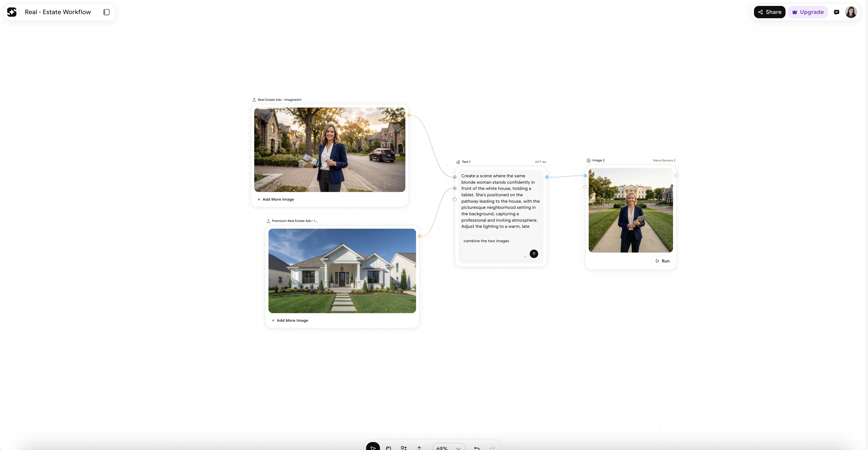This screenshot has height=450, width=868.
Task: Click the undo arrow
Action: [477, 448]
